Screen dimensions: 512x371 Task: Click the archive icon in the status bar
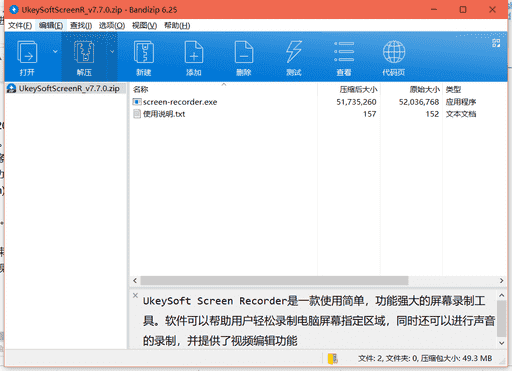click(332, 359)
